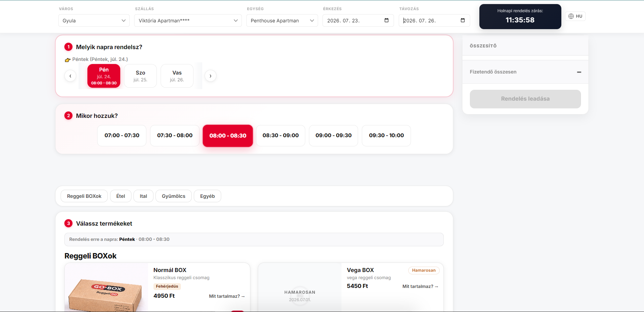Click the previous day arrow in the date carousel
The height and width of the screenshot is (312, 644).
coord(70,76)
